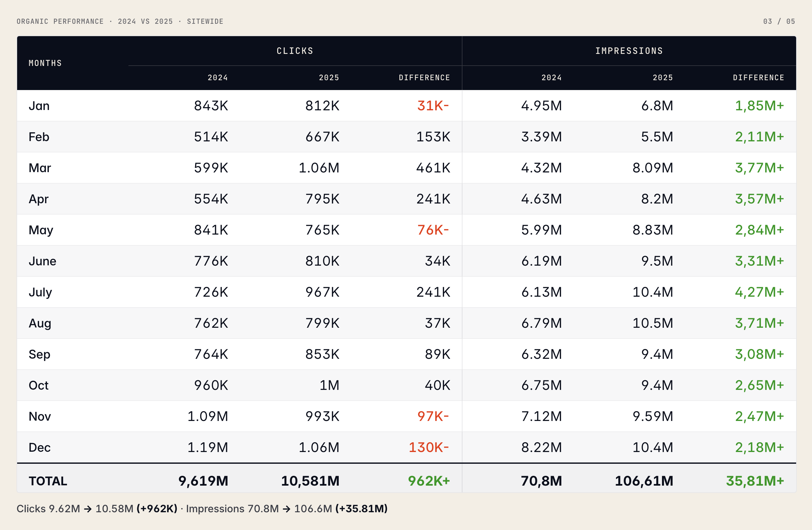Click Feb impressions difference 2,11M+

click(759, 137)
